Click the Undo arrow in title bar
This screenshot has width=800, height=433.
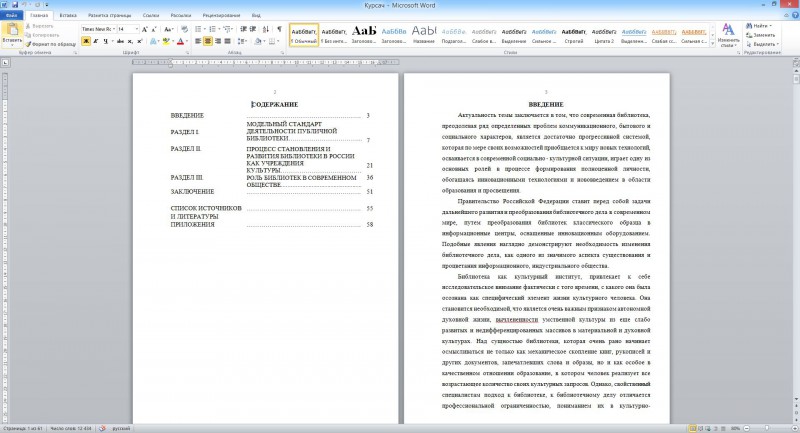(x=24, y=5)
